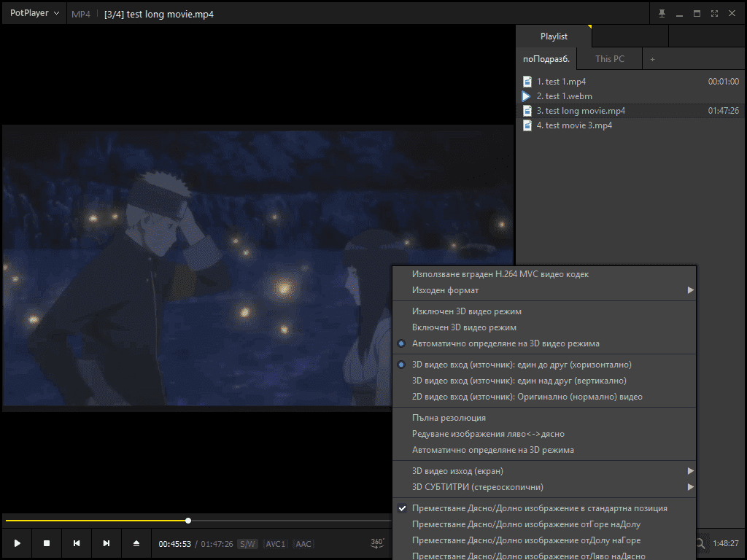The width and height of the screenshot is (747, 560).
Task: Click the search magnifier icon in control bar
Action: [x=700, y=543]
